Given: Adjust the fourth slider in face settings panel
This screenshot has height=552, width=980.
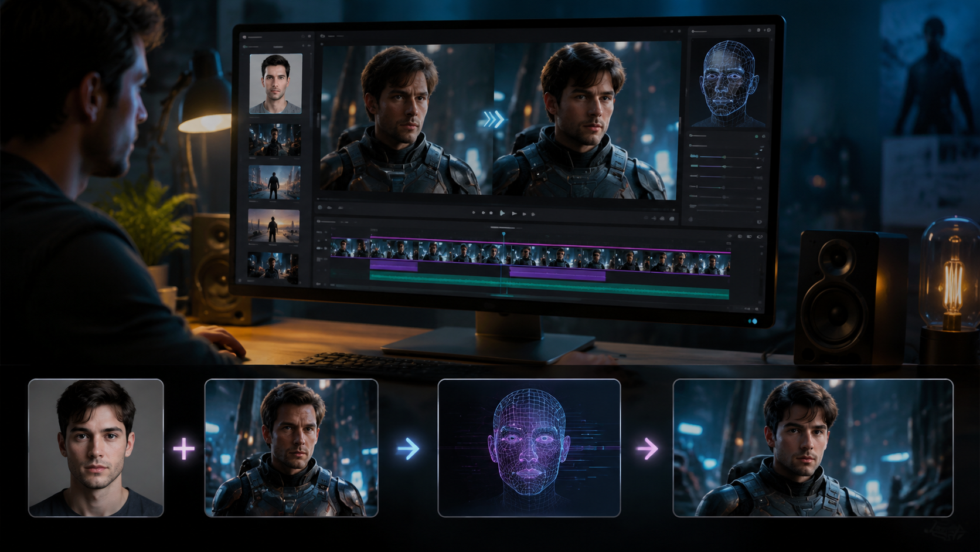Looking at the screenshot, I should click(x=726, y=187).
